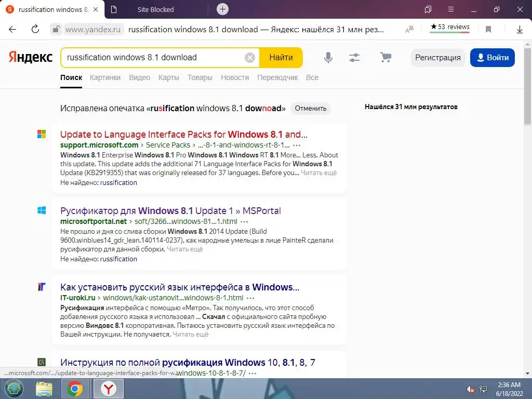
Task: Click the blue Войти login button
Action: [x=493, y=58]
